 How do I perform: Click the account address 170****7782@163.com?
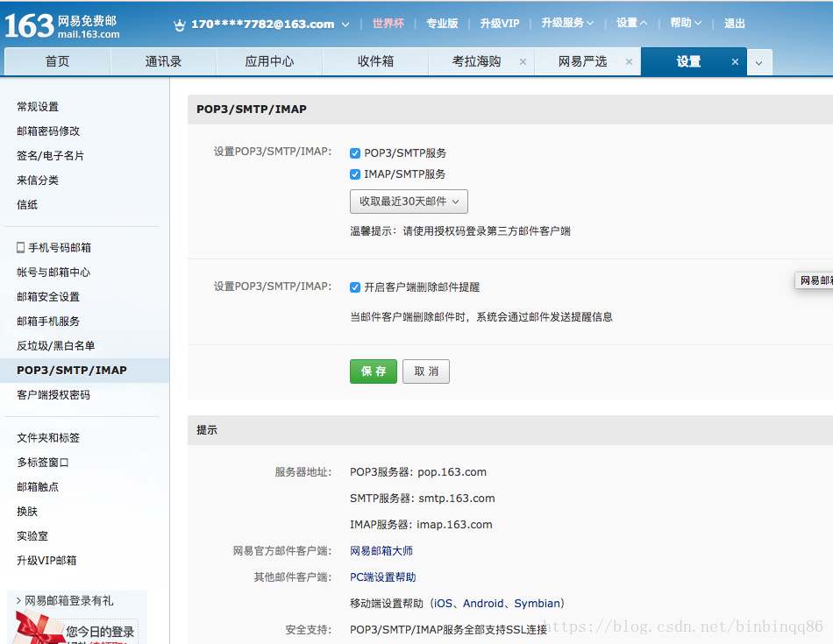tap(263, 24)
